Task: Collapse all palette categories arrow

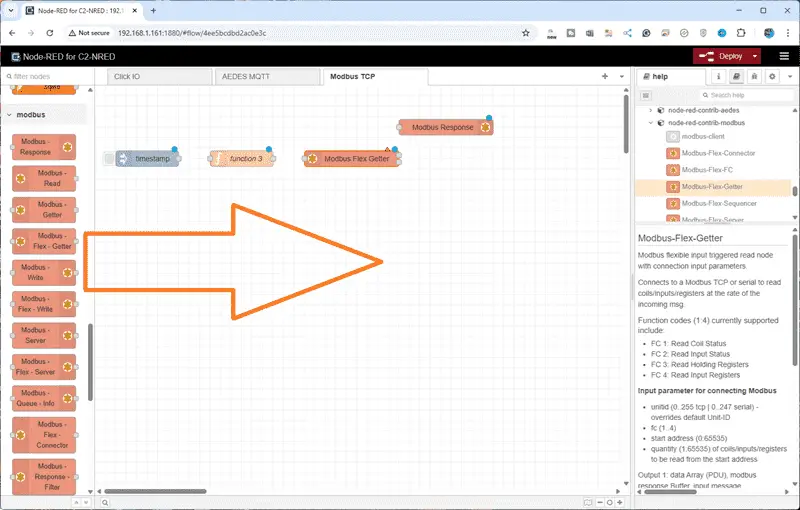Action: (x=77, y=502)
